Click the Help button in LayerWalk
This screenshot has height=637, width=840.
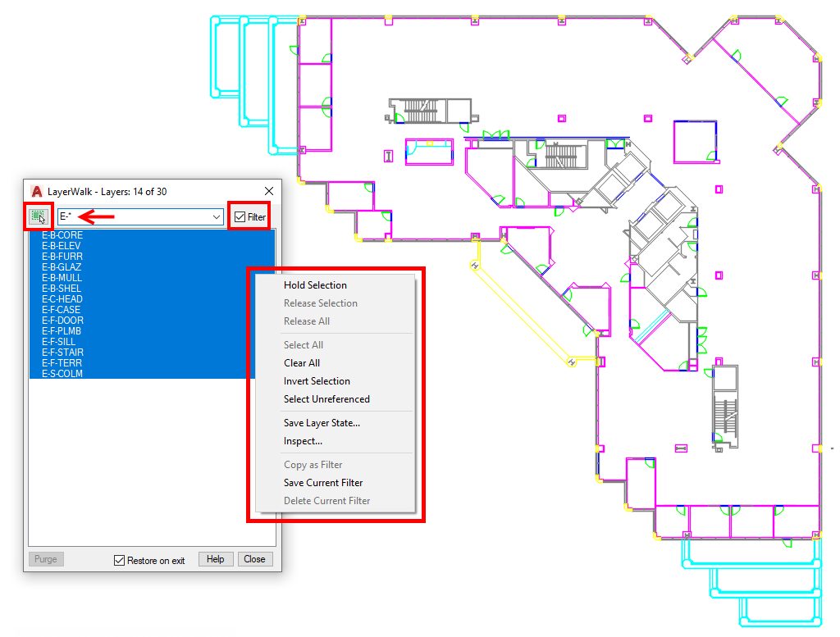[x=216, y=559]
